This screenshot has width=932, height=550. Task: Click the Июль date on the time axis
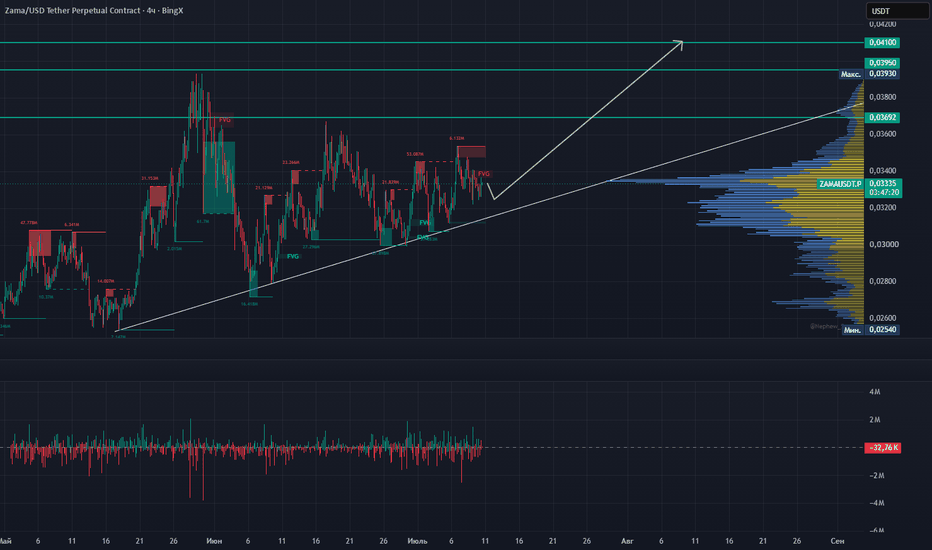[417, 541]
